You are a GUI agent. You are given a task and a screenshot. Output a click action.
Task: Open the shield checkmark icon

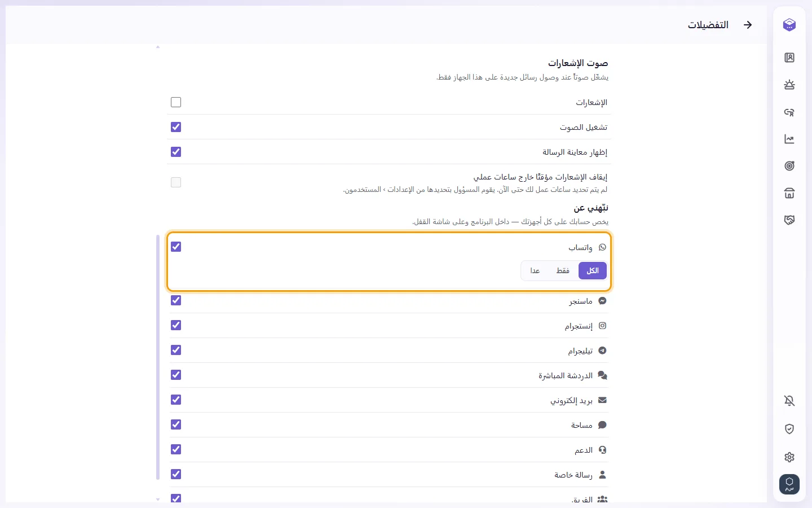coord(789,429)
